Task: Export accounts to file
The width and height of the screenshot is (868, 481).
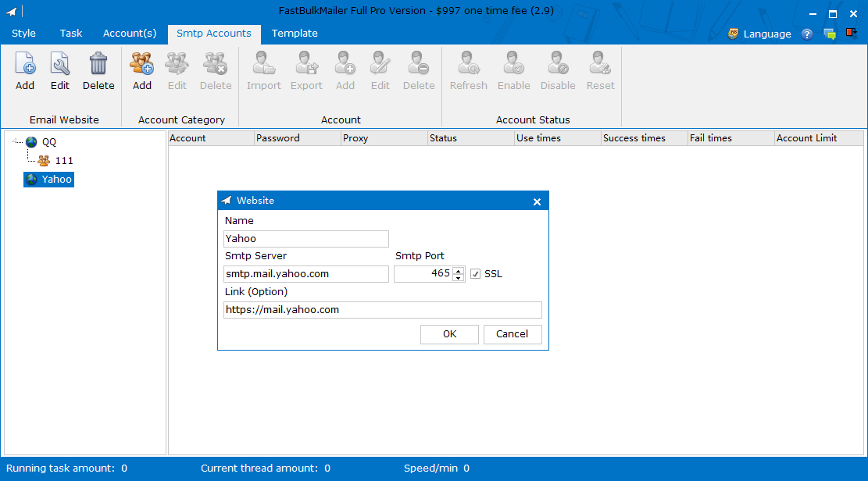Action: point(306,71)
